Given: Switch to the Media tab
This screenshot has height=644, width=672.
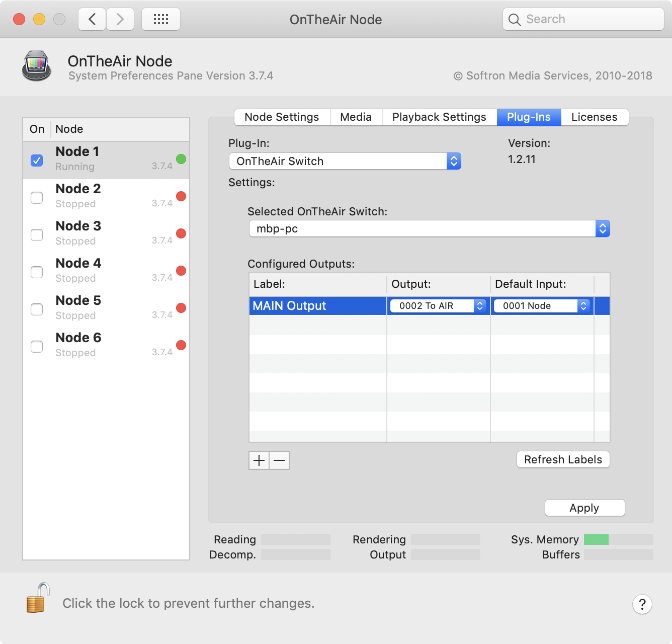Looking at the screenshot, I should click(x=356, y=117).
